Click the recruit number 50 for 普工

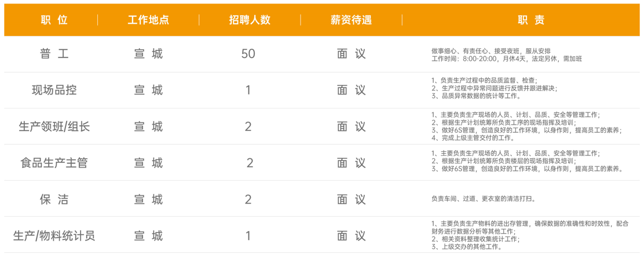pos(248,54)
